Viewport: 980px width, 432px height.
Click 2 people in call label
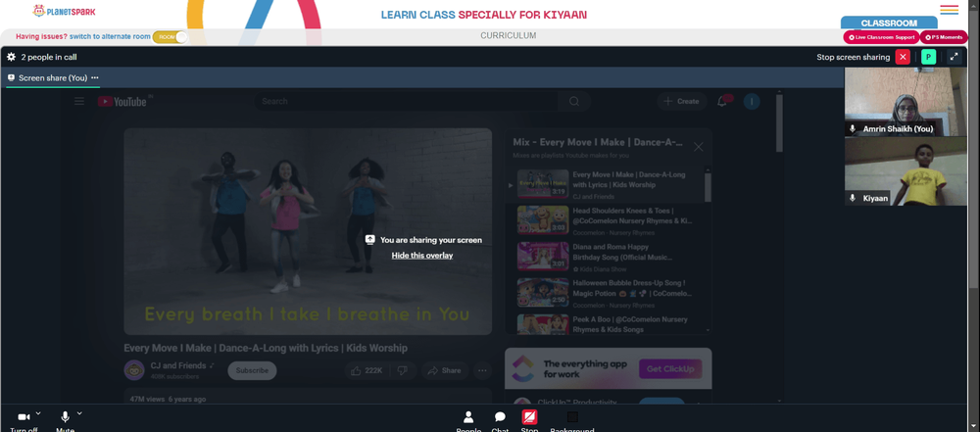click(49, 57)
